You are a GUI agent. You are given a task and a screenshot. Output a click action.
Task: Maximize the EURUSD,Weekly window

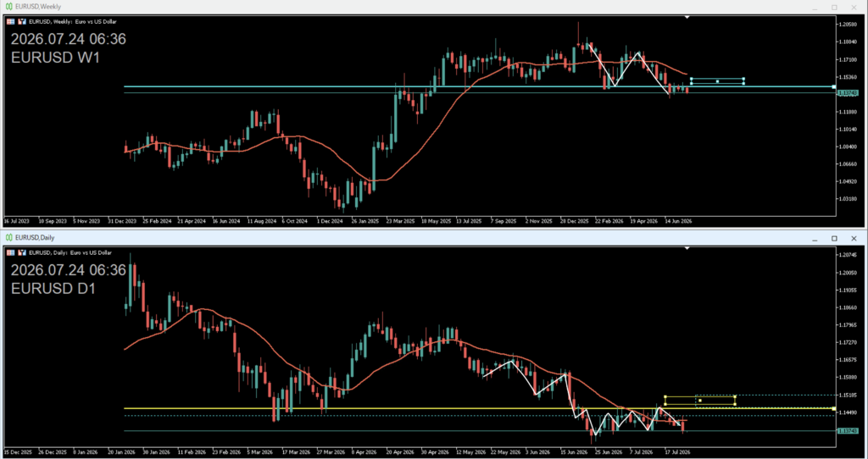tap(834, 7)
